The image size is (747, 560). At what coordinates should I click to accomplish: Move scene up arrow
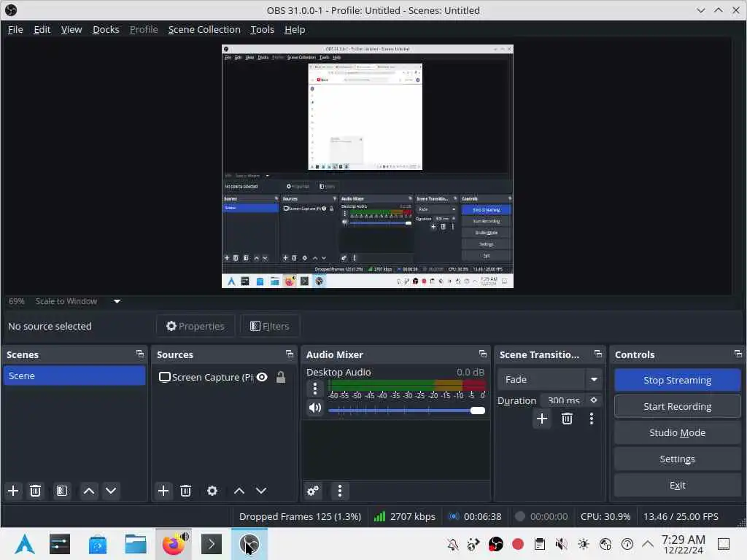coord(89,491)
